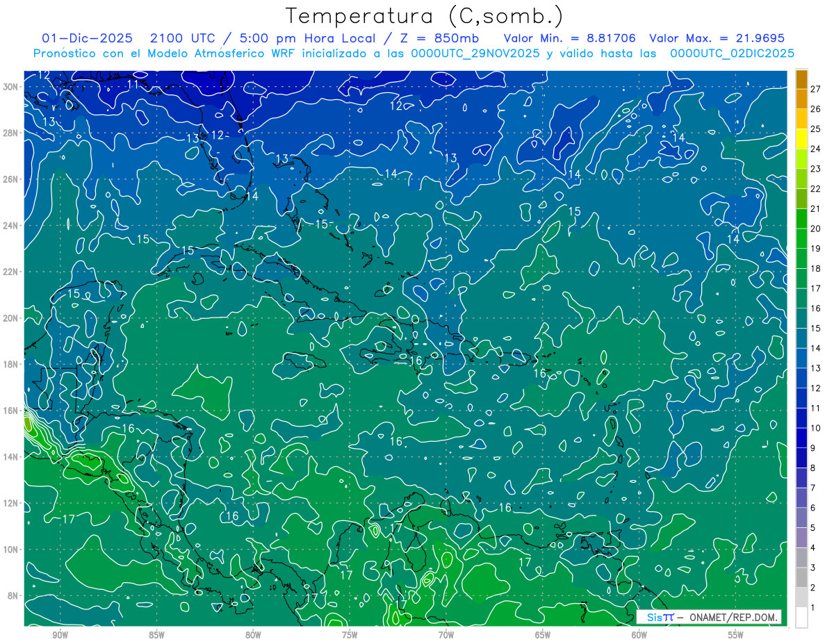This screenshot has height=644, width=834.
Task: Click the '22N' latitude axis label
Action: (x=11, y=272)
